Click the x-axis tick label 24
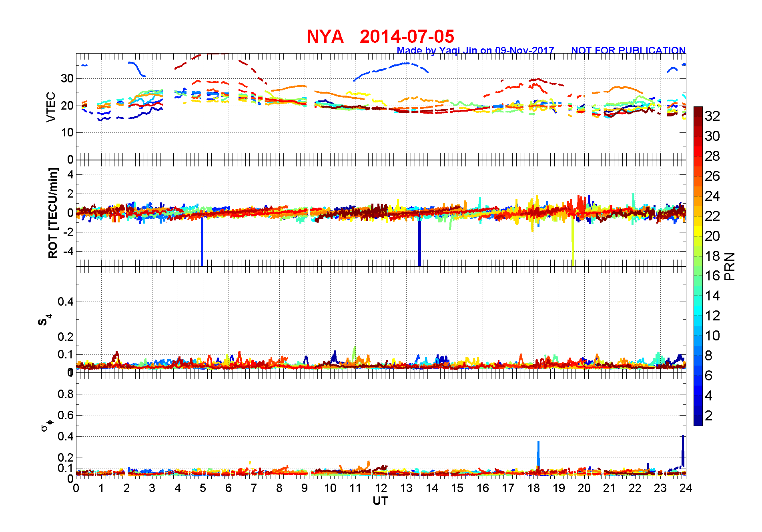Screen dimensions: 762x532 (686, 488)
